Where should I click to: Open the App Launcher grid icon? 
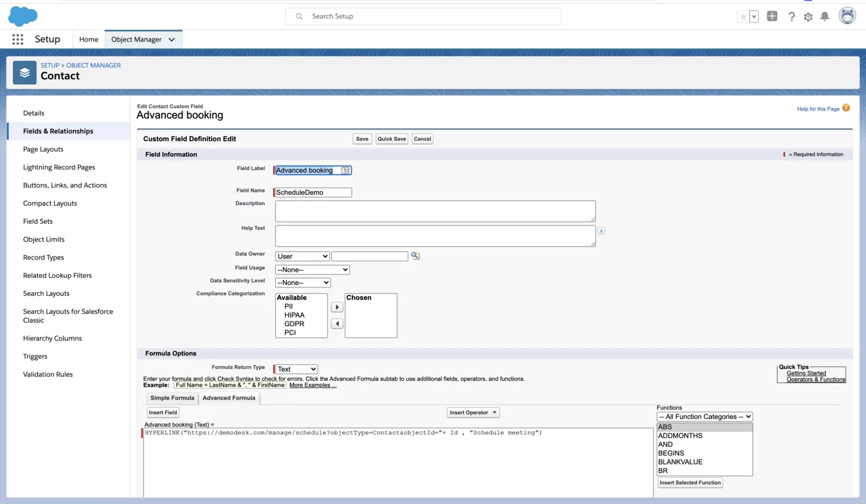(17, 39)
